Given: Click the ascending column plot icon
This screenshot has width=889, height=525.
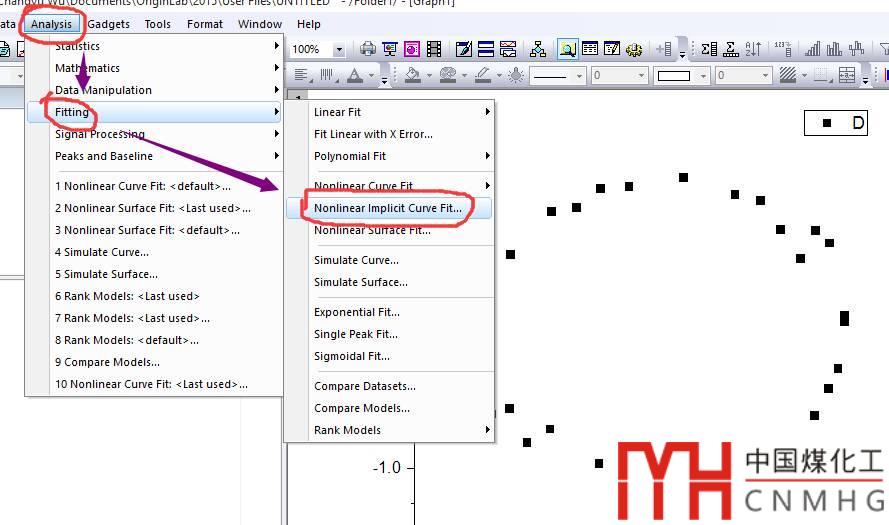Looking at the screenshot, I should (x=812, y=49).
